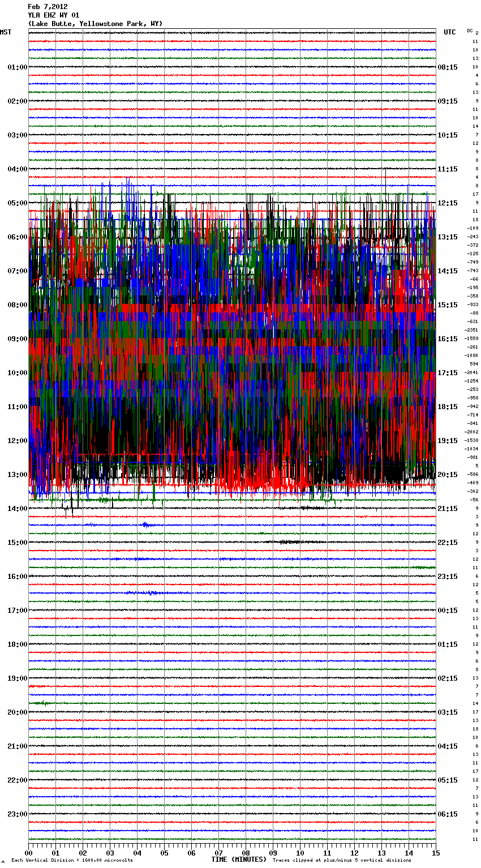This screenshot has height=868, width=481.
Task: Click the DC offset value "-1559"
Action: pos(471,338)
